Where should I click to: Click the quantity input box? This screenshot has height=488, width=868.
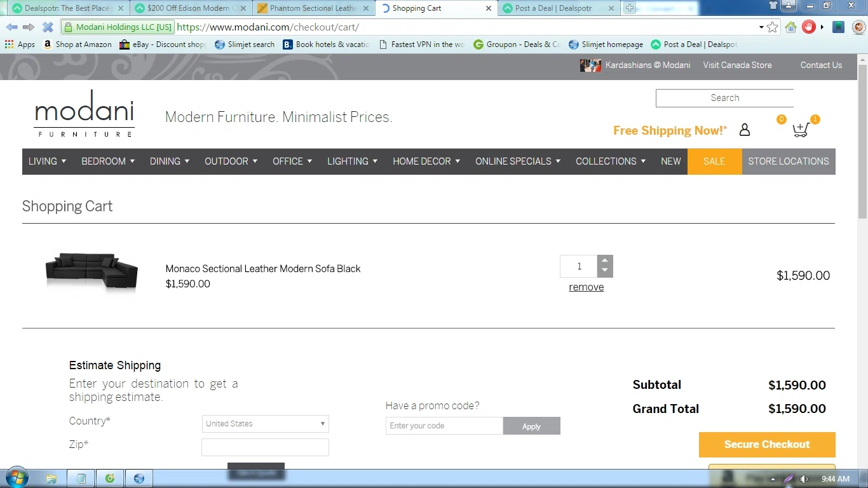coord(579,266)
